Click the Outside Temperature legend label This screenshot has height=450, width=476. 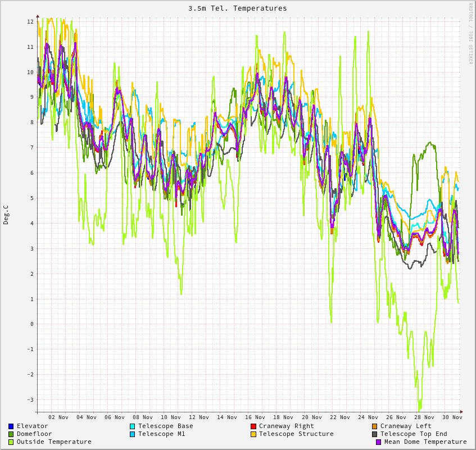pos(54,442)
